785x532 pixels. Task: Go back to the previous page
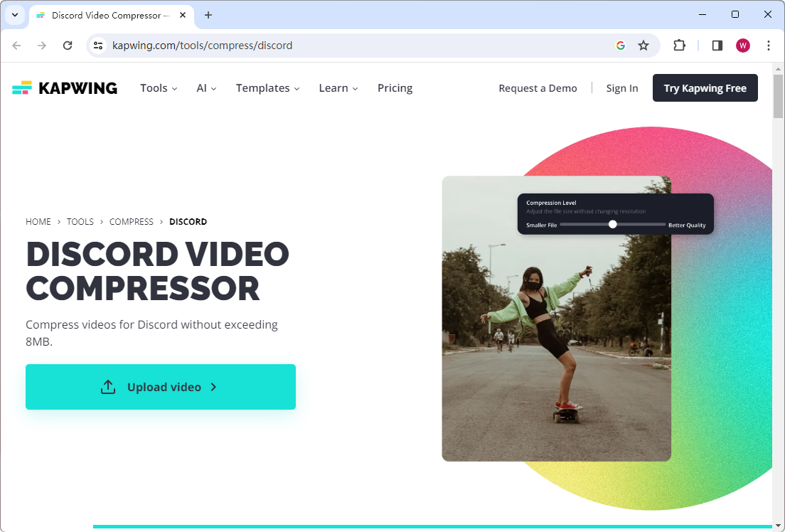[16, 46]
